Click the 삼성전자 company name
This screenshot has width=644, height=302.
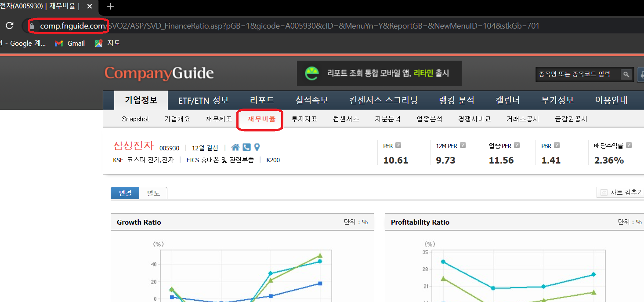(x=134, y=146)
